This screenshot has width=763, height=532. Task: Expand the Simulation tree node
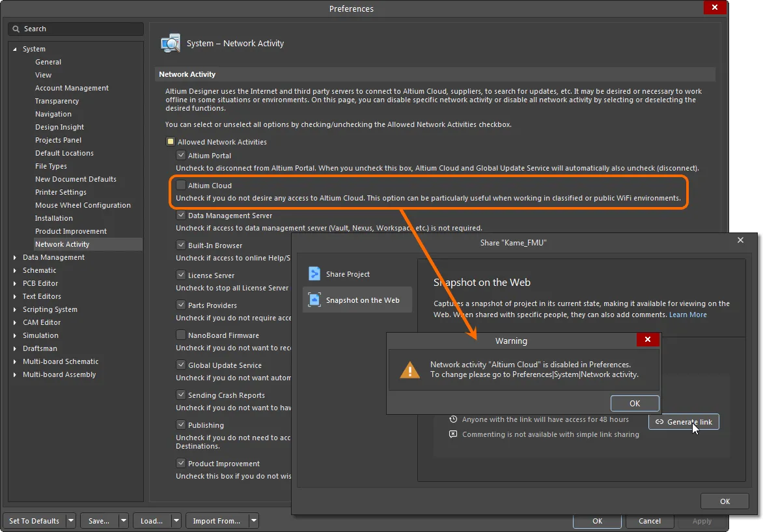coord(14,336)
